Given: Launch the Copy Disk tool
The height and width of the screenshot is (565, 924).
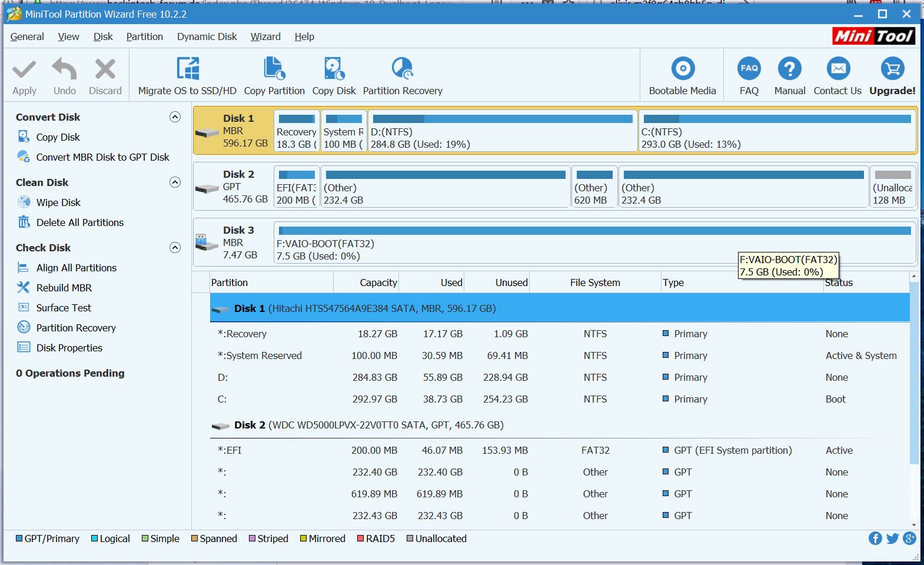Looking at the screenshot, I should [334, 69].
